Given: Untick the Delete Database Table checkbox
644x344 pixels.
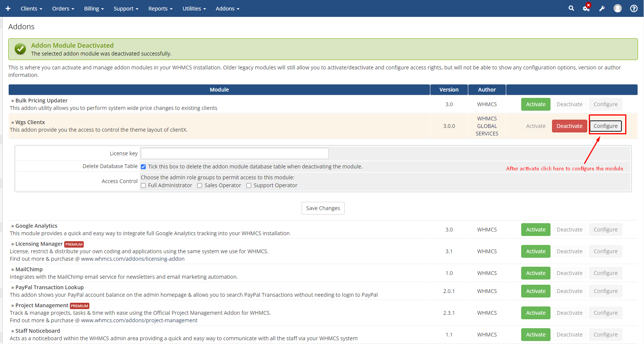Looking at the screenshot, I should [143, 167].
